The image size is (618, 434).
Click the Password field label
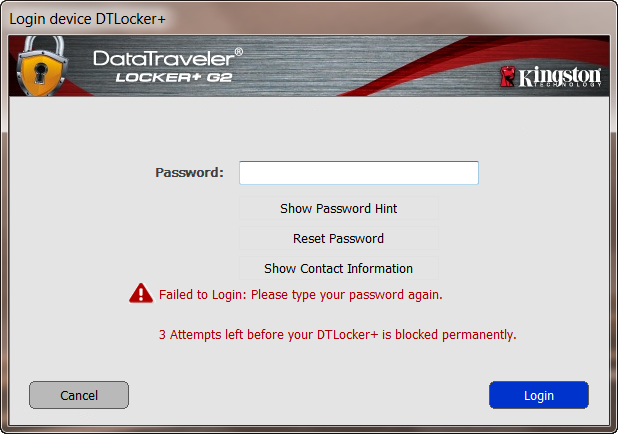(x=190, y=172)
